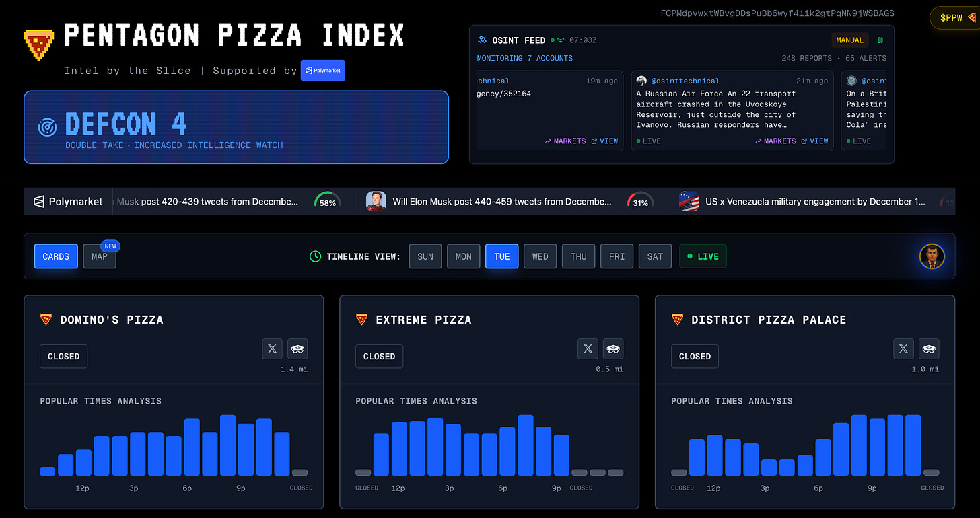Screen dimensions: 980x518
Task: Pause the OSINT feed with the green pause icon
Action: (x=880, y=40)
